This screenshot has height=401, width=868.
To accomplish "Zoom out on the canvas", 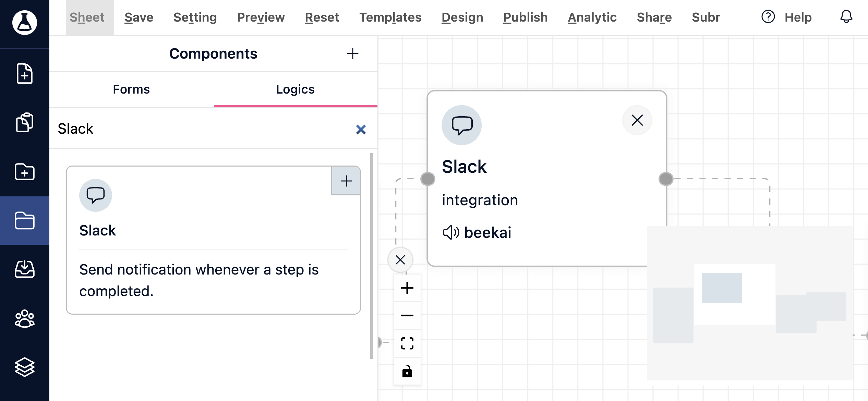I will [x=407, y=315].
